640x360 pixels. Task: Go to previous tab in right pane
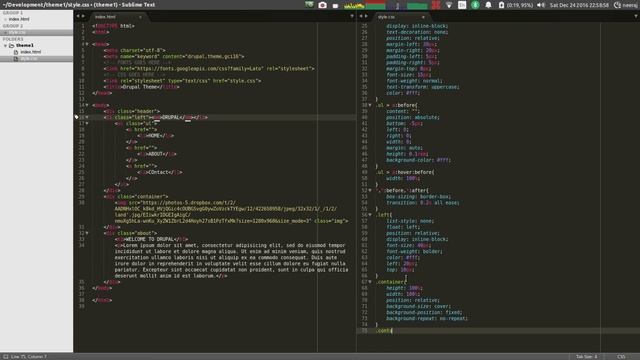coord(360,16)
